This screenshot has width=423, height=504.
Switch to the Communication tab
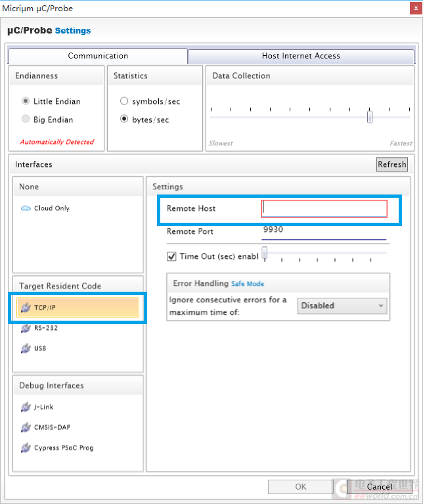click(x=98, y=56)
